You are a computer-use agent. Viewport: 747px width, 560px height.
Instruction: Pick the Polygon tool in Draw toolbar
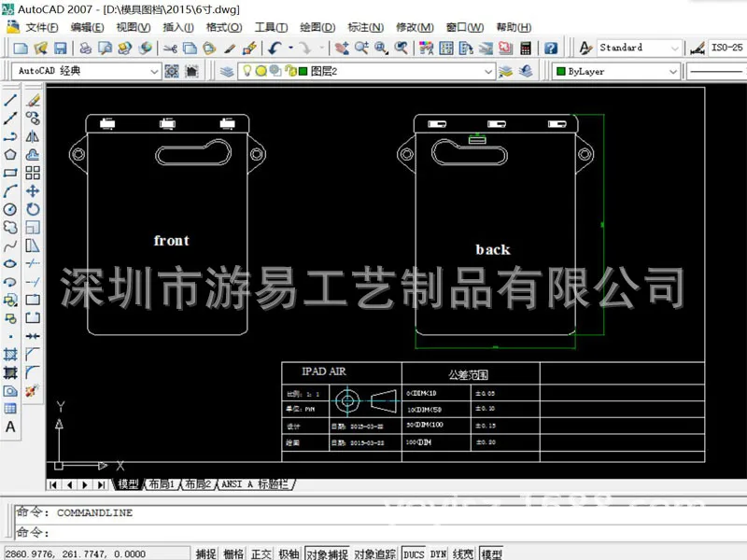coord(10,155)
